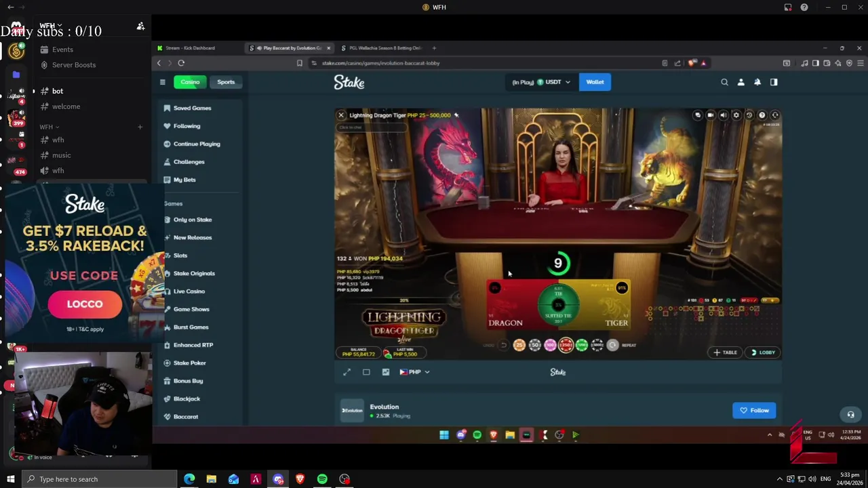Click the Stake logo in header

[x=349, y=82]
